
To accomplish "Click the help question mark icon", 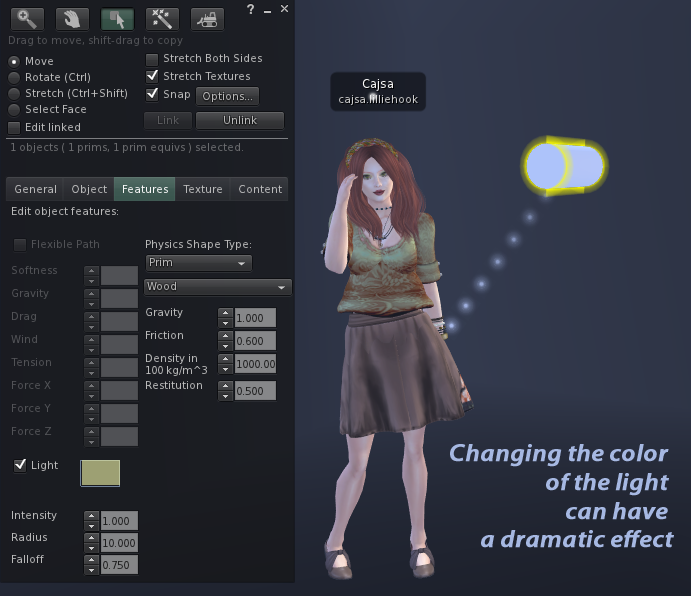I will [250, 9].
